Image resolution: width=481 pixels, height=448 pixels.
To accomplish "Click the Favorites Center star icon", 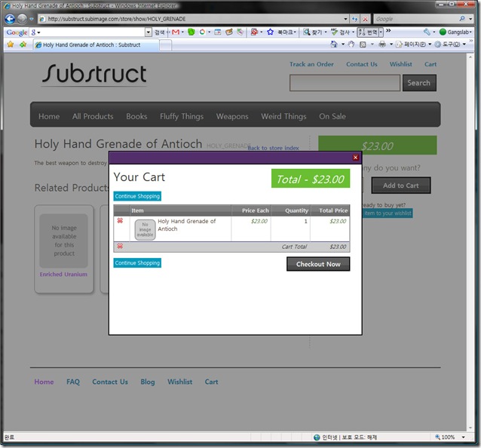I will pos(11,44).
